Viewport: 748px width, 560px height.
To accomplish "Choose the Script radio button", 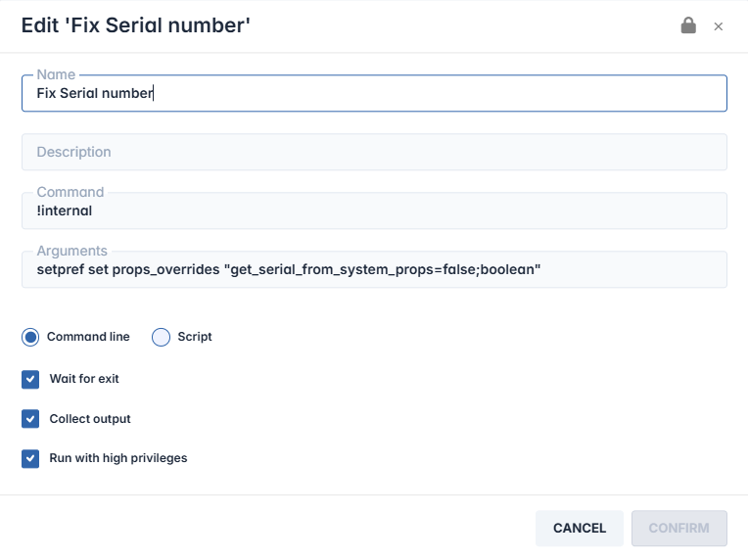I will click(x=162, y=337).
